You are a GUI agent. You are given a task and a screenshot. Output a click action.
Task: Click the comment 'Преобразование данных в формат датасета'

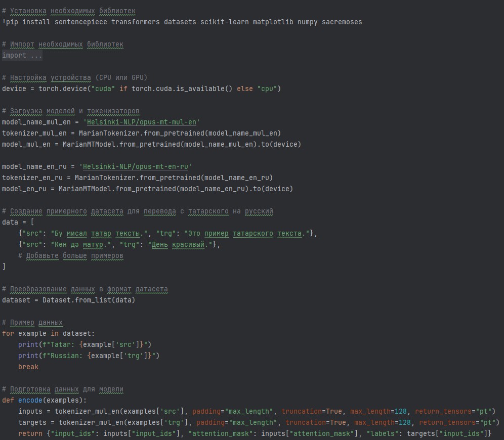point(85,289)
